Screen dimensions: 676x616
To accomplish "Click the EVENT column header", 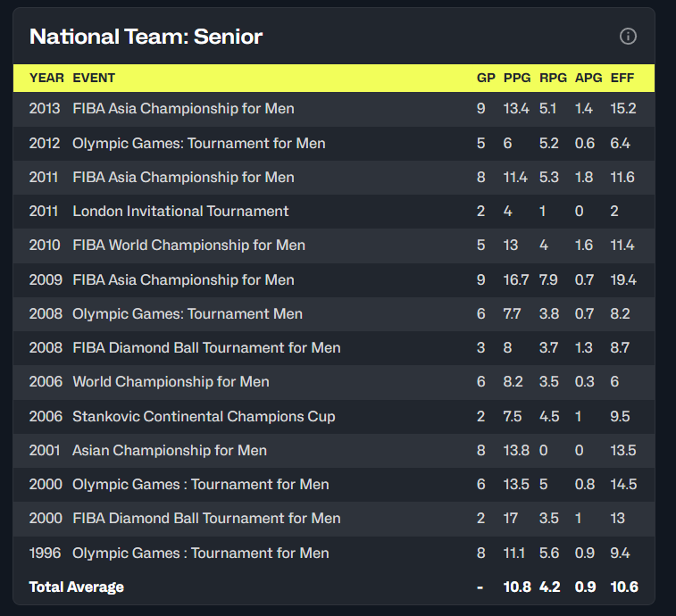I will pos(94,78).
